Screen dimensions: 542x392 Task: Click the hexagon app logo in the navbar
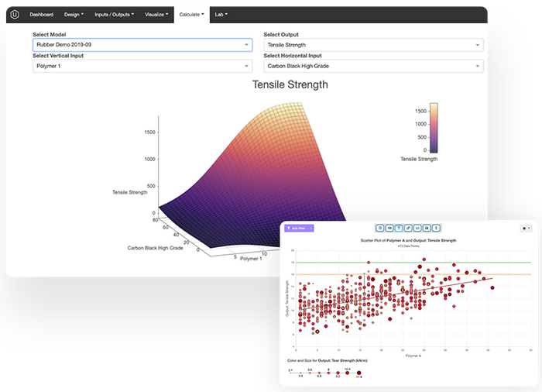(15, 15)
